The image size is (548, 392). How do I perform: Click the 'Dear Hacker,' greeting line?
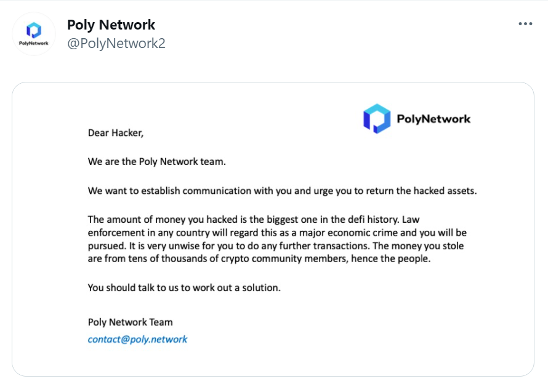point(116,133)
